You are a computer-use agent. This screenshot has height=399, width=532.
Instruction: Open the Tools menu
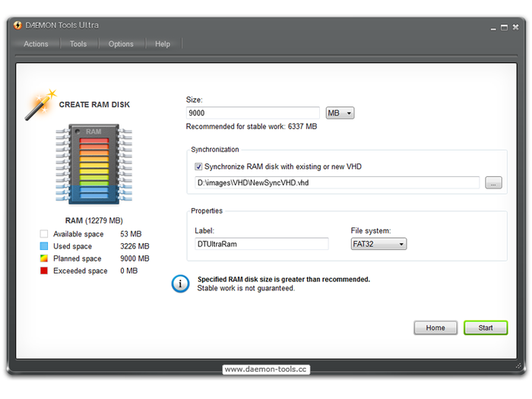pos(78,44)
